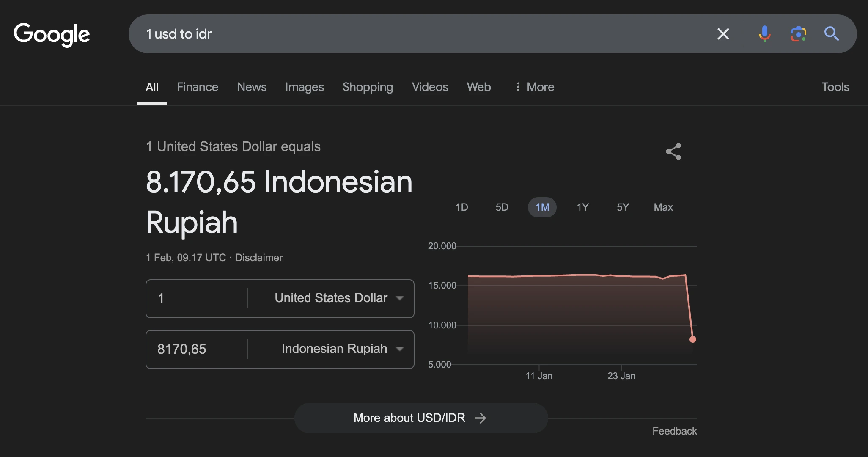The width and height of the screenshot is (868, 457).
Task: Click the Feedback link
Action: point(674,431)
